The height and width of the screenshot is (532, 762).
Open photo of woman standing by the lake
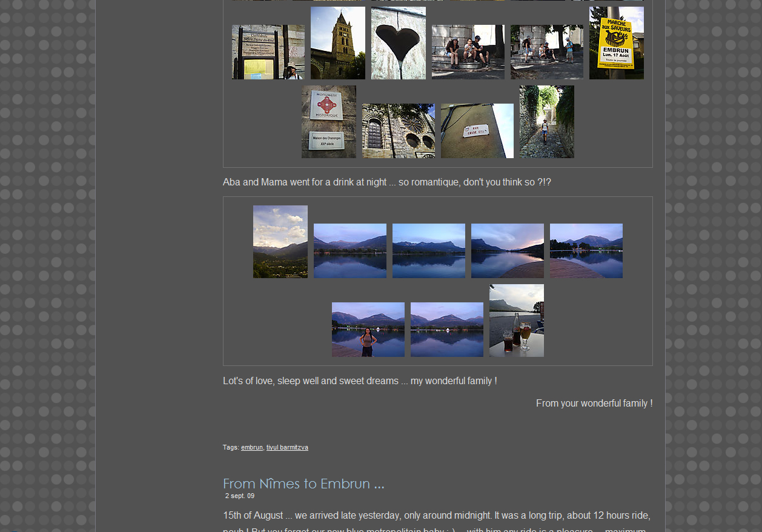click(368, 330)
